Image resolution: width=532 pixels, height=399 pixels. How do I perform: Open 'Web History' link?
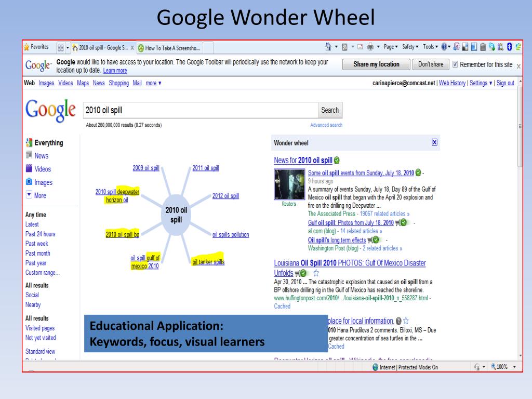click(x=453, y=83)
